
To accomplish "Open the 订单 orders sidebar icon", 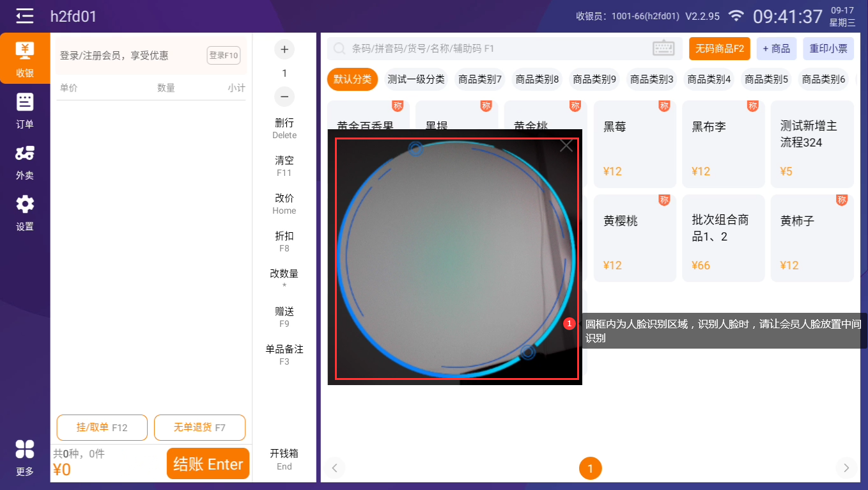I will [x=25, y=110].
